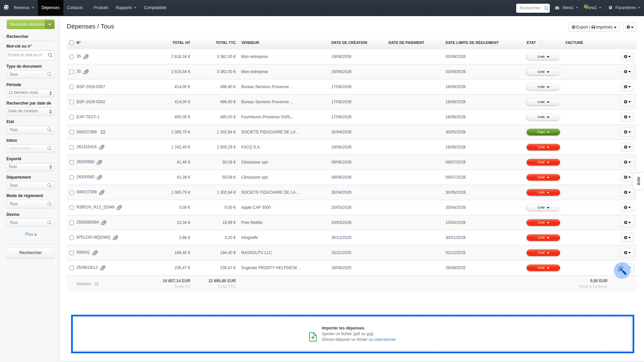Open the Payé status dropdown for 000027399
This screenshot has width=644, height=362.
click(x=543, y=132)
